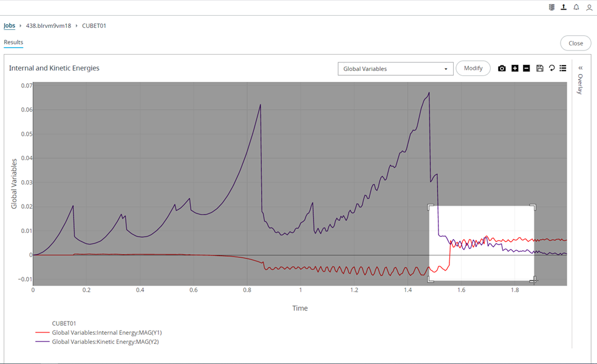Click the x-axis tick label 1.6
This screenshot has height=364, width=597.
tap(462, 290)
